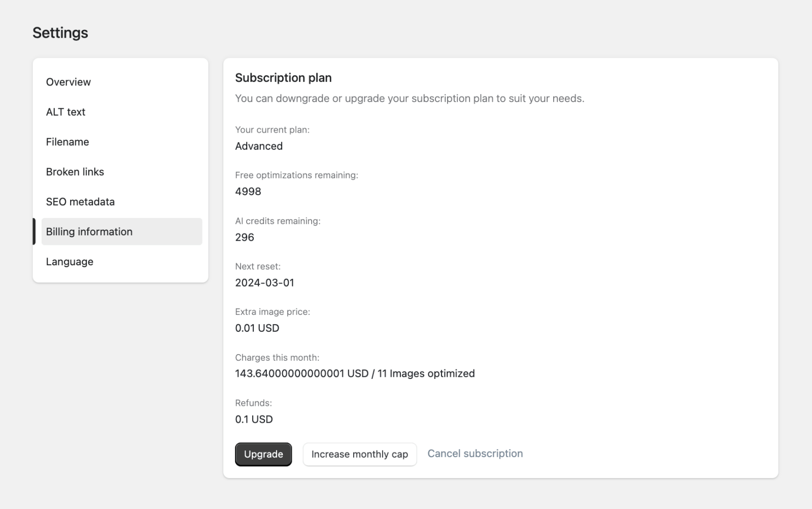Image resolution: width=812 pixels, height=509 pixels.
Task: Click the Upgrade button
Action: 263,454
